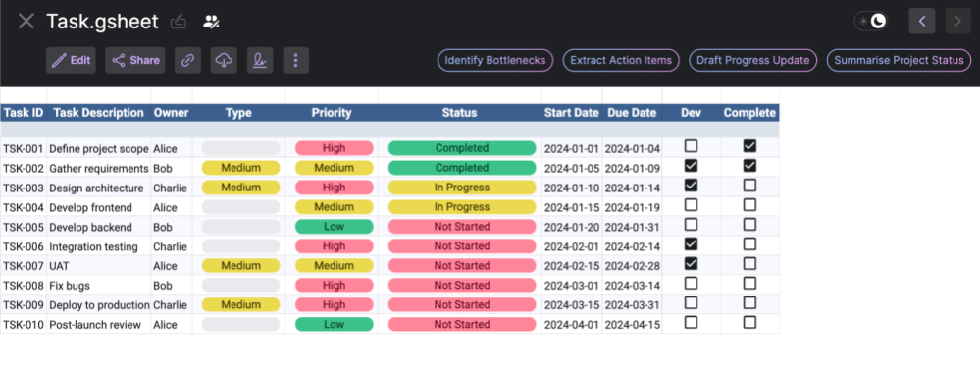Select the Task Description column header

98,113
